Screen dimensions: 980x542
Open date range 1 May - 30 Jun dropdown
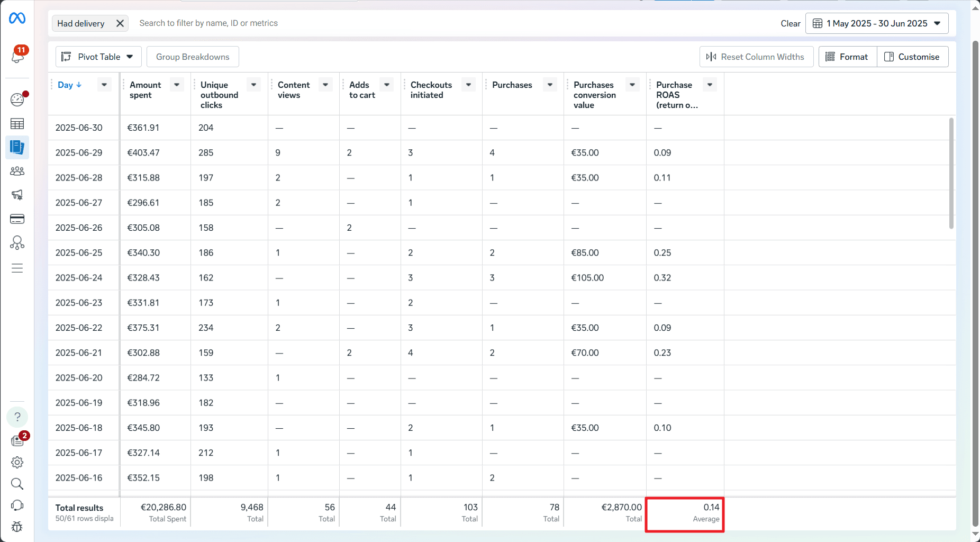(877, 23)
